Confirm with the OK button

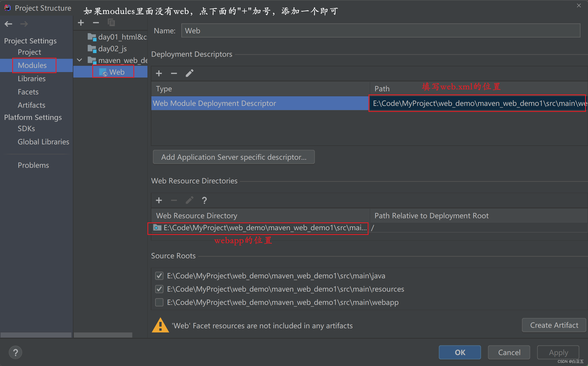tap(460, 352)
